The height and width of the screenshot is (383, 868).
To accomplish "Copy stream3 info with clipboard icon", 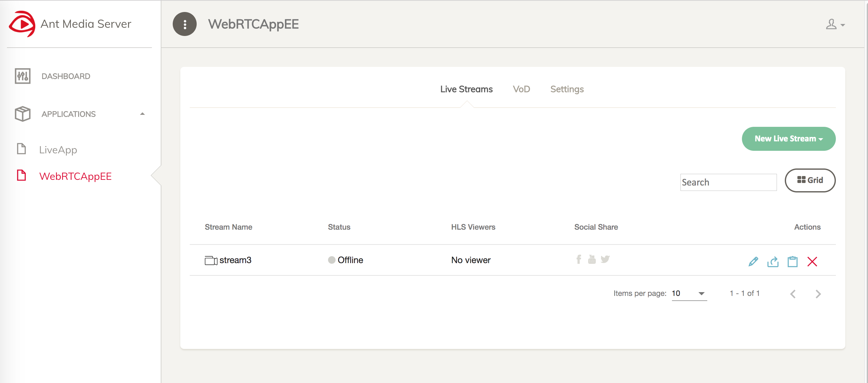I will pos(792,261).
